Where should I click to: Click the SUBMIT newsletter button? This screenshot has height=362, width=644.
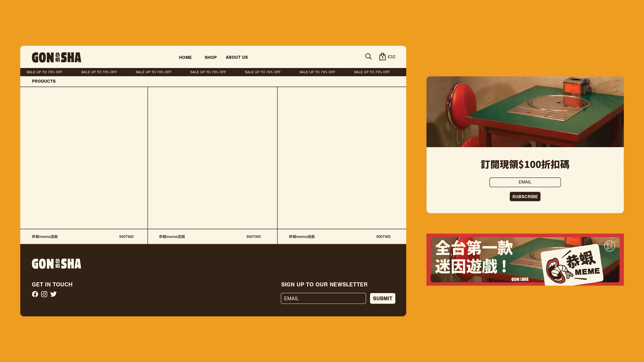point(382,298)
